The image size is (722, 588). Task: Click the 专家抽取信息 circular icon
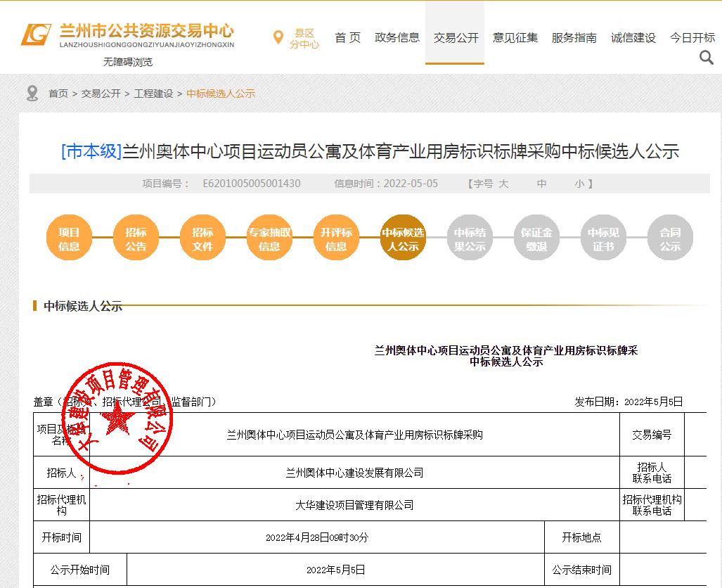tap(269, 238)
